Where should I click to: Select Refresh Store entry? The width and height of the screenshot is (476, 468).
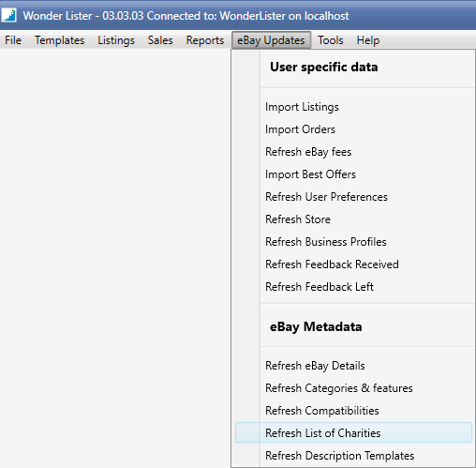[x=353, y=219]
